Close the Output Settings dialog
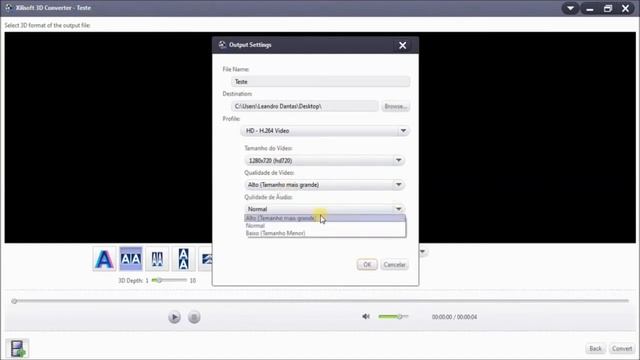The width and height of the screenshot is (640, 360). (x=402, y=45)
